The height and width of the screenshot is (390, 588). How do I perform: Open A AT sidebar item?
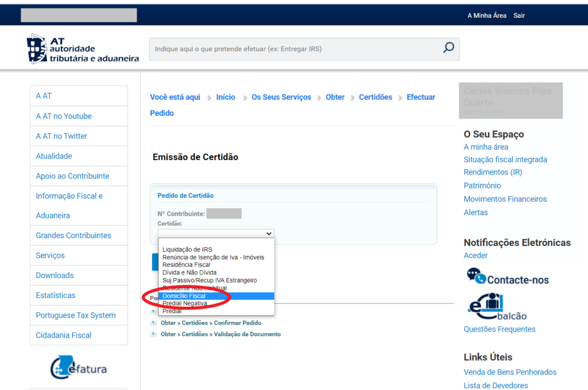(x=79, y=96)
